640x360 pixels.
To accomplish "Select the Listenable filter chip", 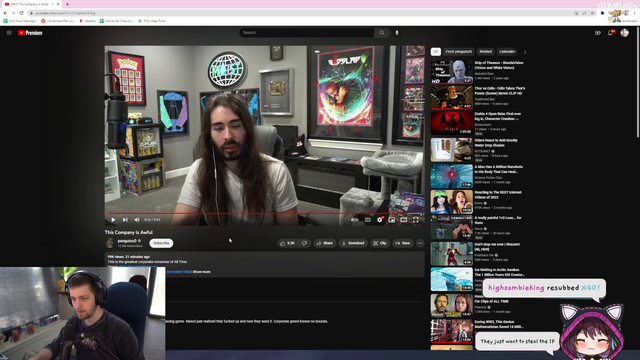I will tap(507, 52).
